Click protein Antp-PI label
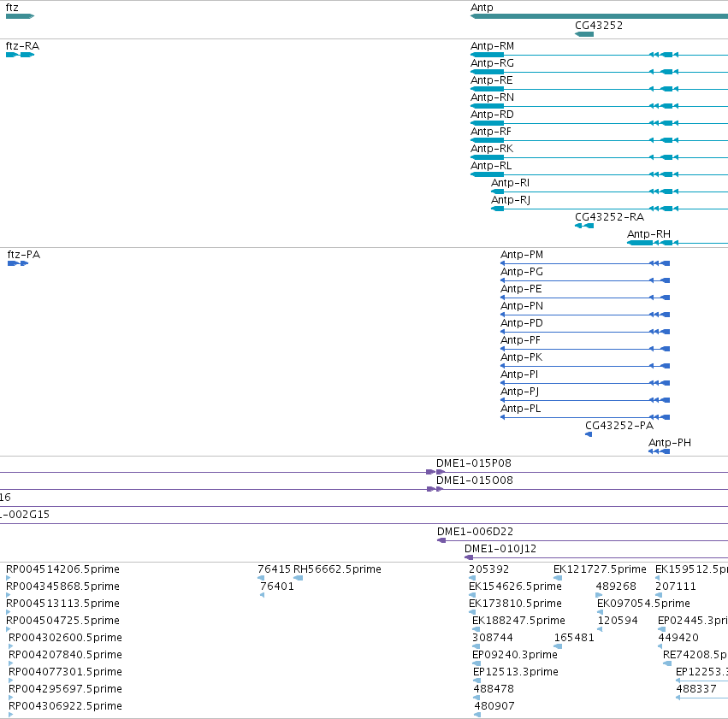 click(x=519, y=374)
